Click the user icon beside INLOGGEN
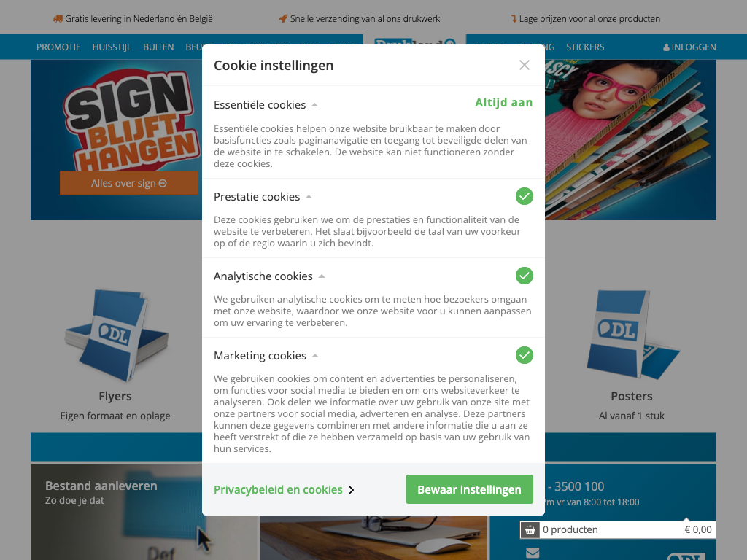 click(x=666, y=47)
